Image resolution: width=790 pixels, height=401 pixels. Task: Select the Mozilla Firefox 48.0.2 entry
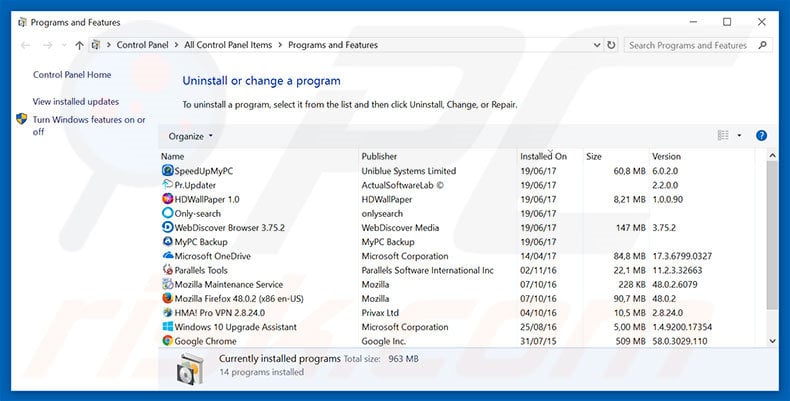coord(239,298)
